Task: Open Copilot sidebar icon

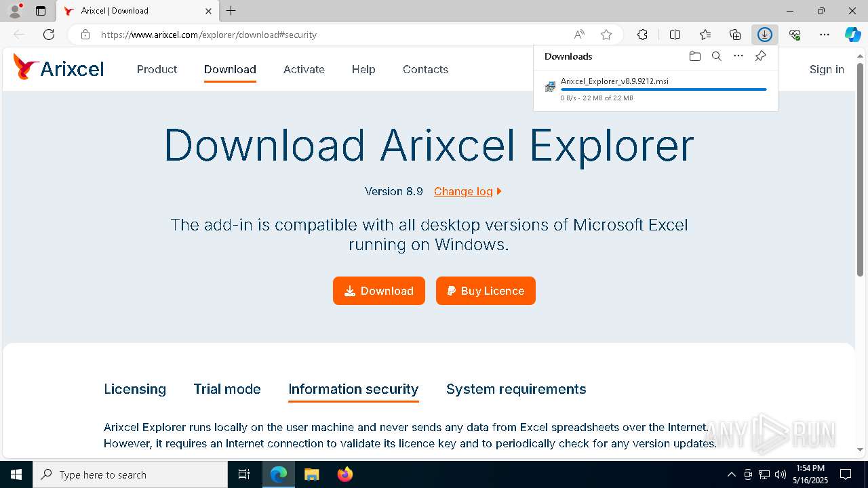Action: [853, 35]
